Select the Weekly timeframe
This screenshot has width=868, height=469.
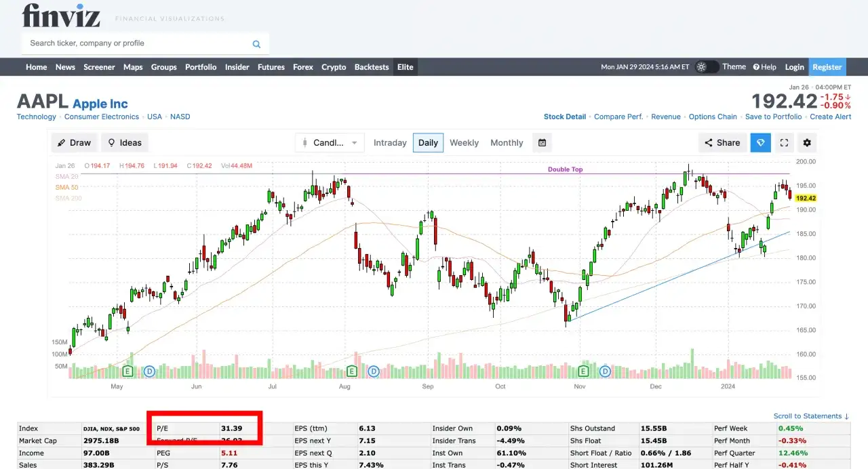464,143
